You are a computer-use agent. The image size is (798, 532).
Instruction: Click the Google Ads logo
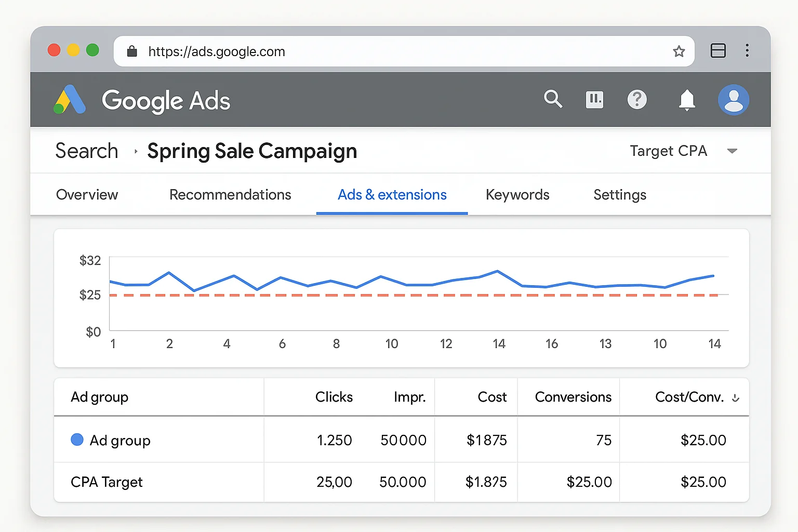[69, 99]
